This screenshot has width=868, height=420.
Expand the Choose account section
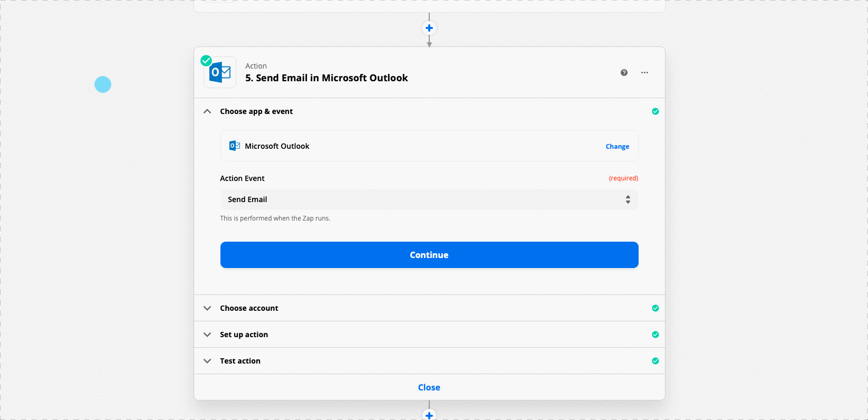[x=207, y=308]
